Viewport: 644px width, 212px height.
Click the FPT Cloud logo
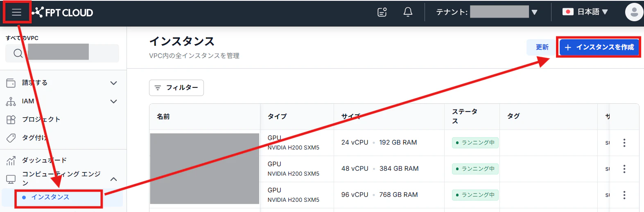click(x=63, y=13)
